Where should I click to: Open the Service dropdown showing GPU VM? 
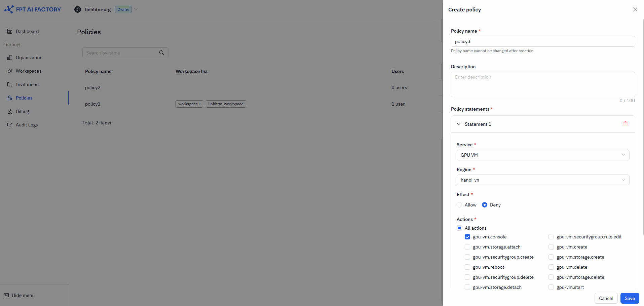pyautogui.click(x=543, y=155)
